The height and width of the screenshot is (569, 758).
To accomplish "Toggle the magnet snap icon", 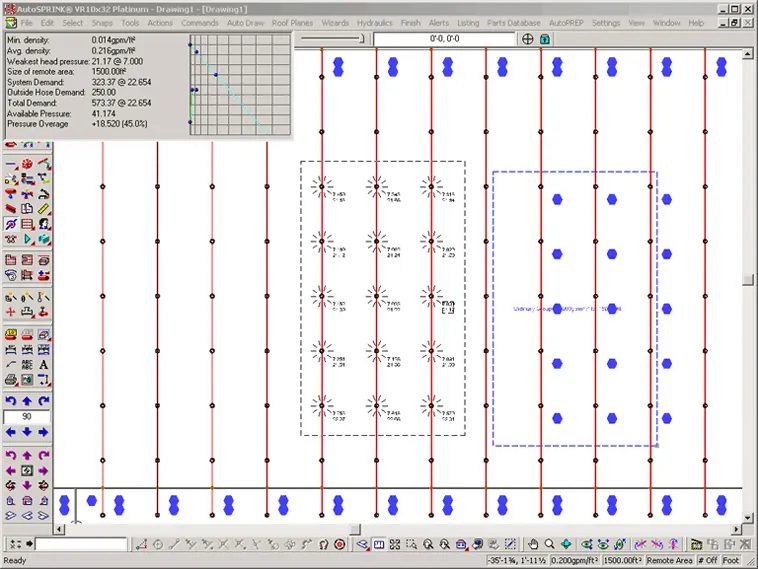I will tap(323, 544).
